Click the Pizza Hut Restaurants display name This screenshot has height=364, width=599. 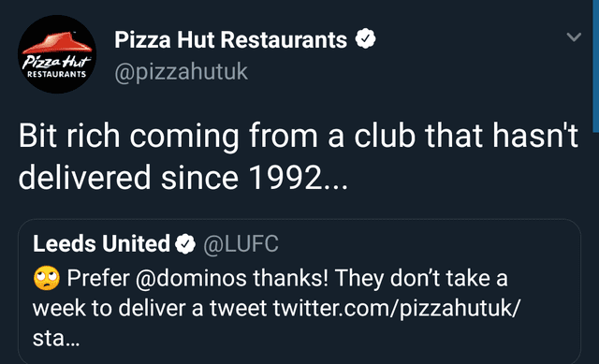point(231,39)
